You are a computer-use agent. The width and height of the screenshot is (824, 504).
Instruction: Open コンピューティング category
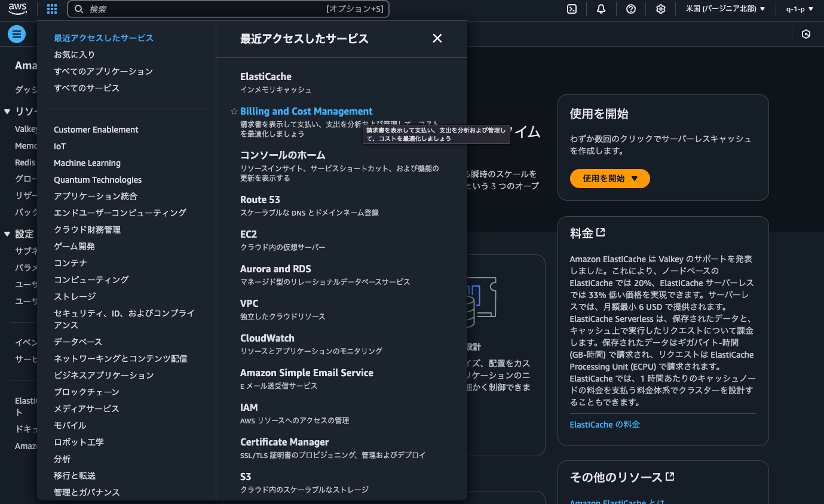click(91, 280)
